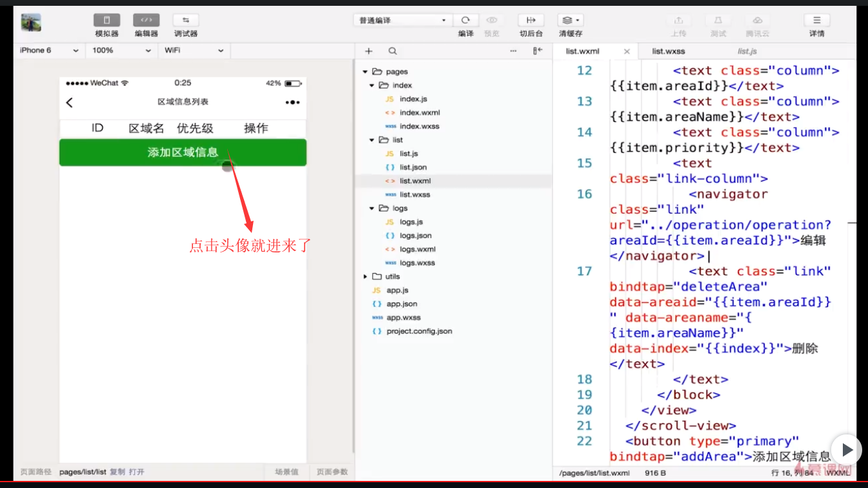Toggle the 调试器 debugger panel button
Screen dimensions: 868x488
pos(186,21)
